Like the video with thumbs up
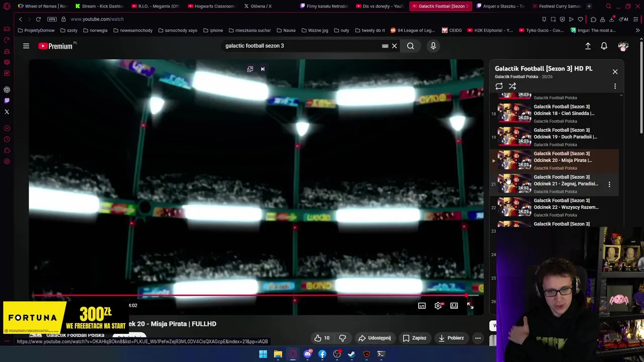644x362 pixels. pyautogui.click(x=321, y=338)
